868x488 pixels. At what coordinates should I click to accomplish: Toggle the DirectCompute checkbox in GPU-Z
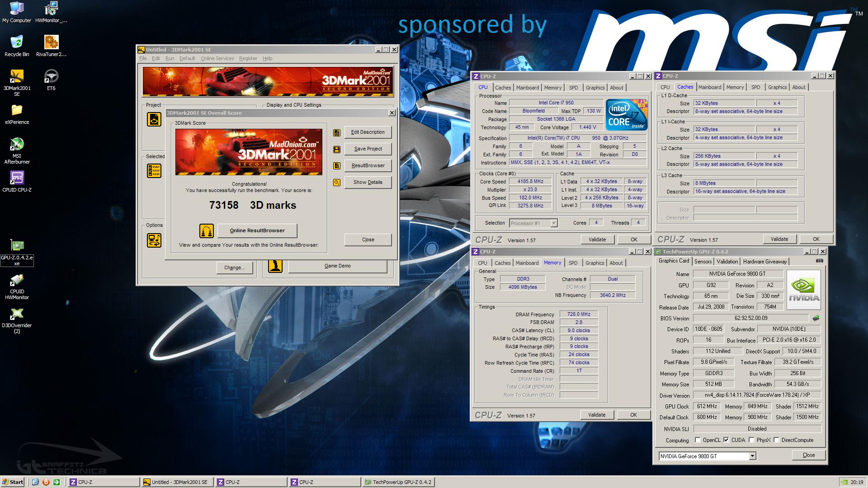776,440
